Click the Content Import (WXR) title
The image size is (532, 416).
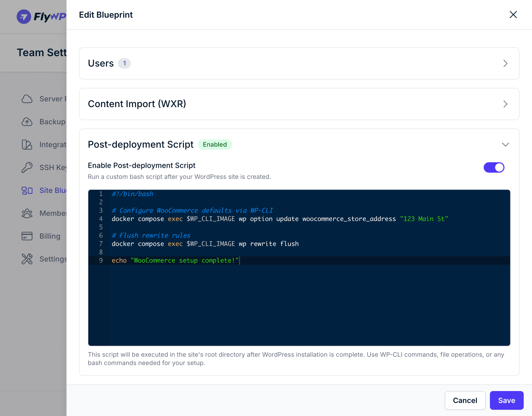click(x=137, y=104)
